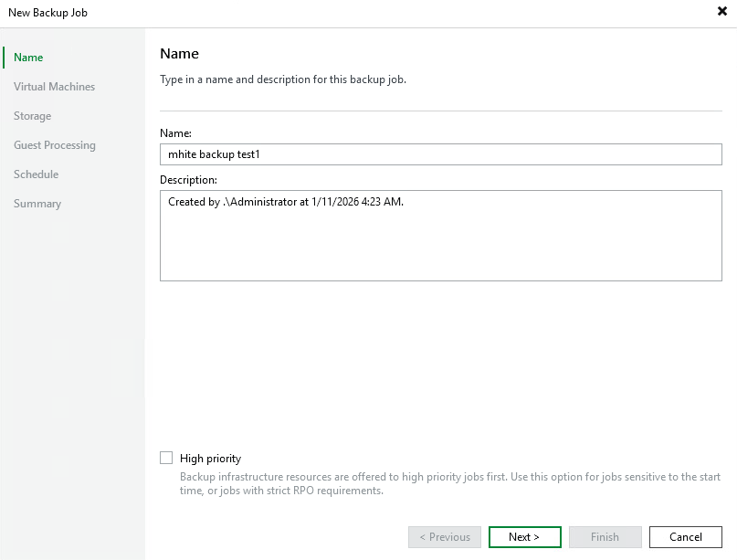Jump to the Summary step
737x560 pixels.
[x=37, y=203]
